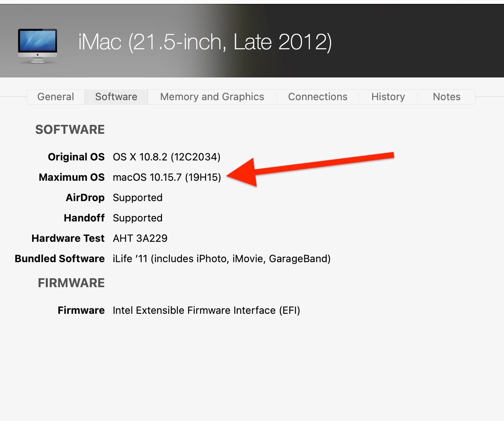Select the Software tab
504x421 pixels.
(116, 97)
